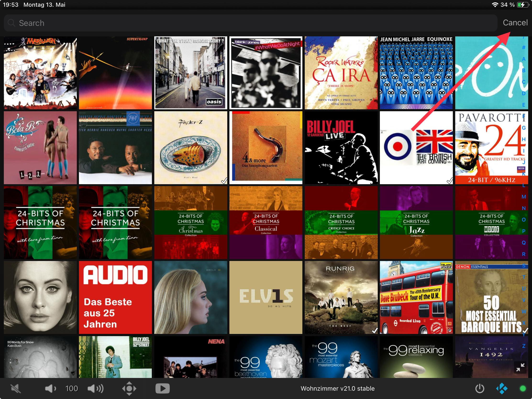Viewport: 532px width, 399px height.
Task: Tap the mute speaker icon
Action: pyautogui.click(x=16, y=388)
